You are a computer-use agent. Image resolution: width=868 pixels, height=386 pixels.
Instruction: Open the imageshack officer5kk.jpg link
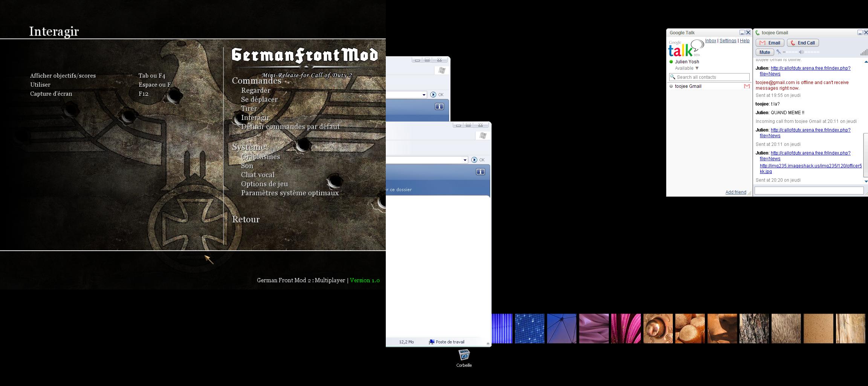click(811, 168)
